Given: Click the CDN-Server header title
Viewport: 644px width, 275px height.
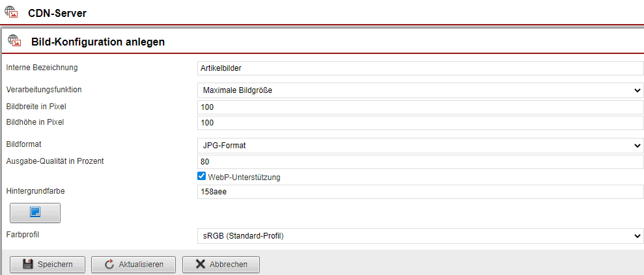Looking at the screenshot, I should 57,13.
